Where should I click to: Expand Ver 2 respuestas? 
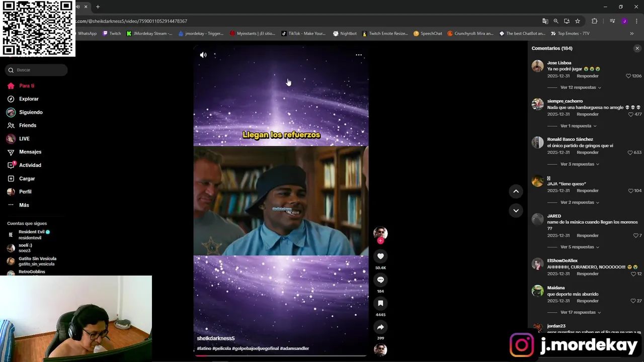click(579, 202)
